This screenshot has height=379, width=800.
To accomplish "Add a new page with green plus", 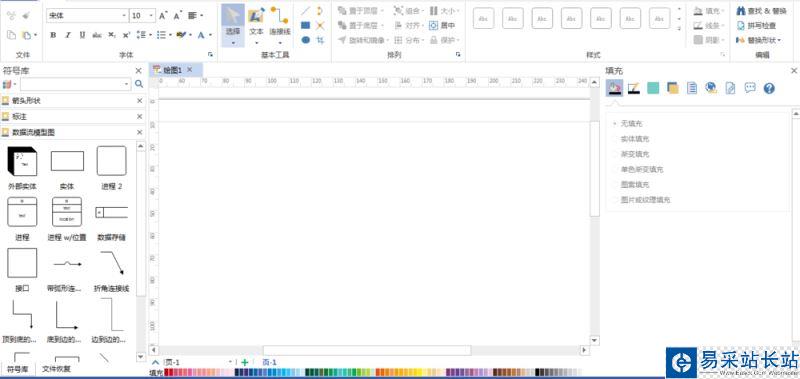I will pos(244,362).
